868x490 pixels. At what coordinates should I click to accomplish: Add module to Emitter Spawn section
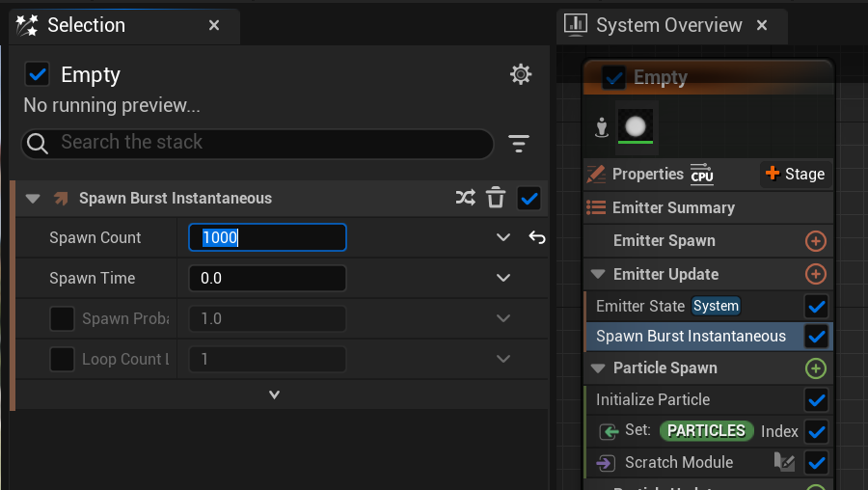816,241
